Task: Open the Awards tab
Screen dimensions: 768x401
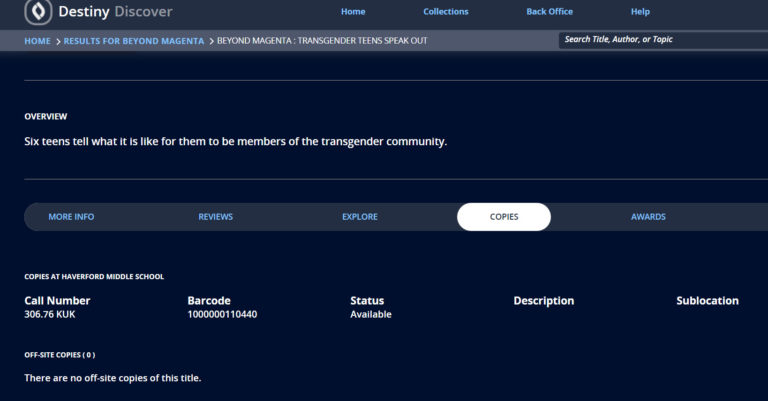Action: point(648,217)
